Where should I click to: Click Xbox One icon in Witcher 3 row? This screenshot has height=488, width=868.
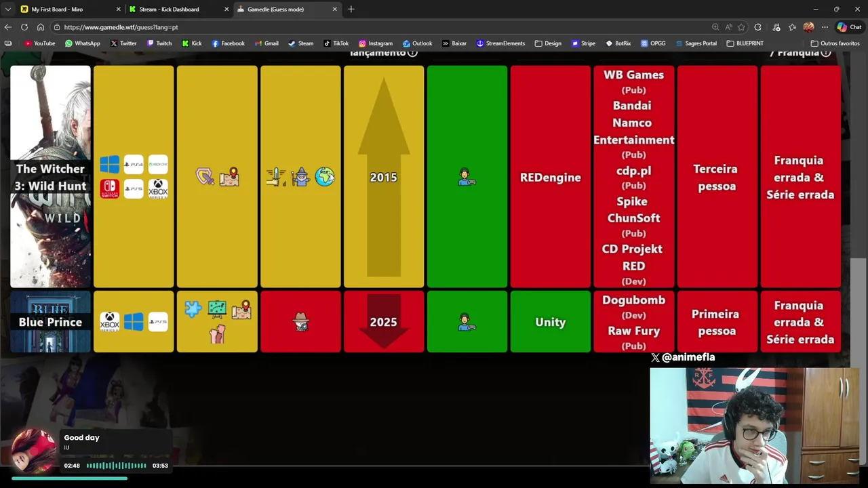[158, 165]
